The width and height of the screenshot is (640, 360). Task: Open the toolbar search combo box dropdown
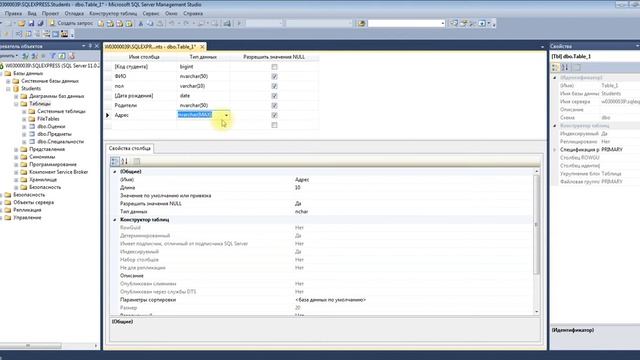click(442, 23)
